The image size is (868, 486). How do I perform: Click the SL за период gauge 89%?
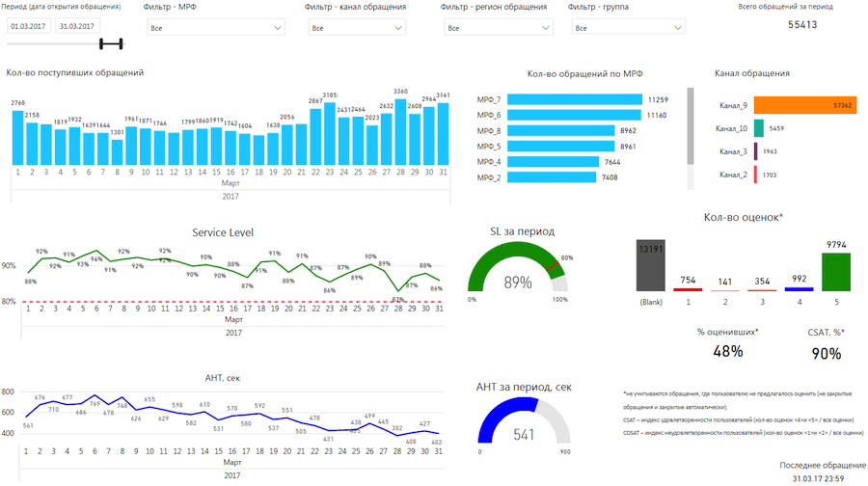pos(518,268)
